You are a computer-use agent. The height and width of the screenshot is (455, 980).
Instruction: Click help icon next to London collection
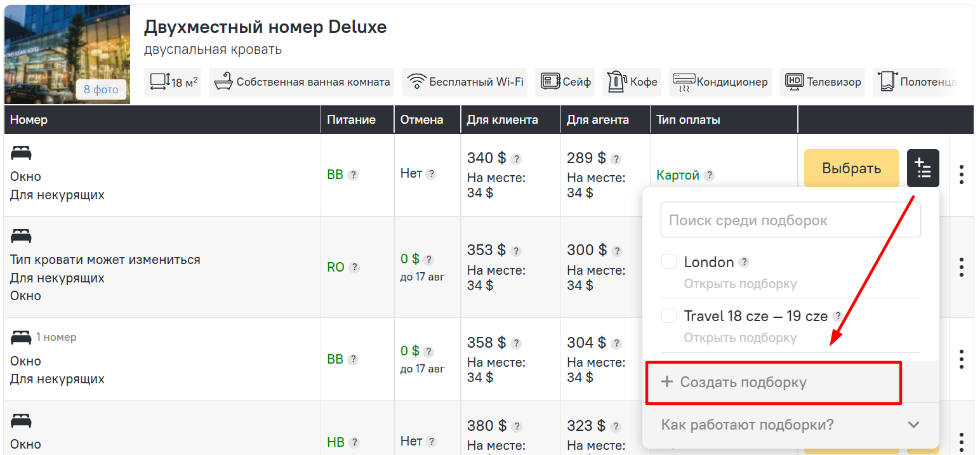click(x=744, y=262)
